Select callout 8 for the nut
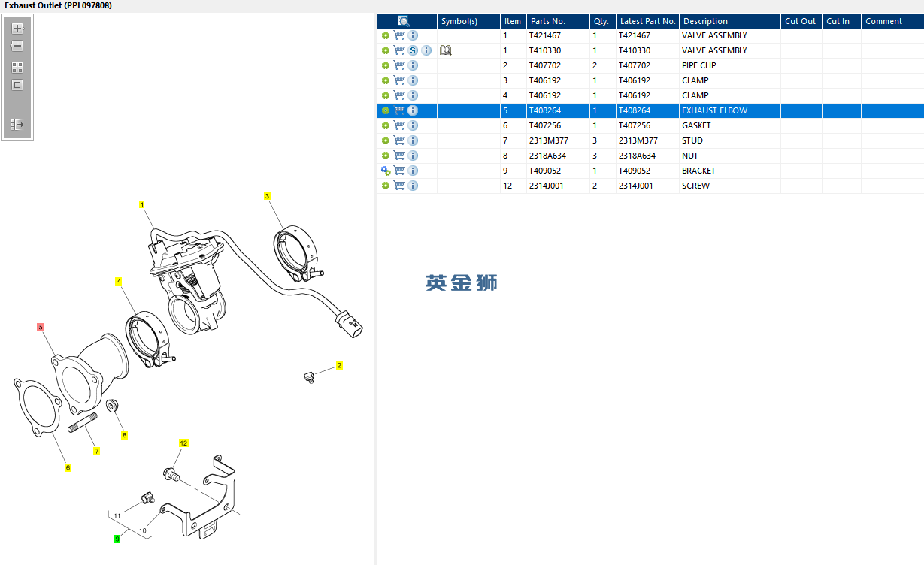This screenshot has height=565, width=924. tap(125, 434)
